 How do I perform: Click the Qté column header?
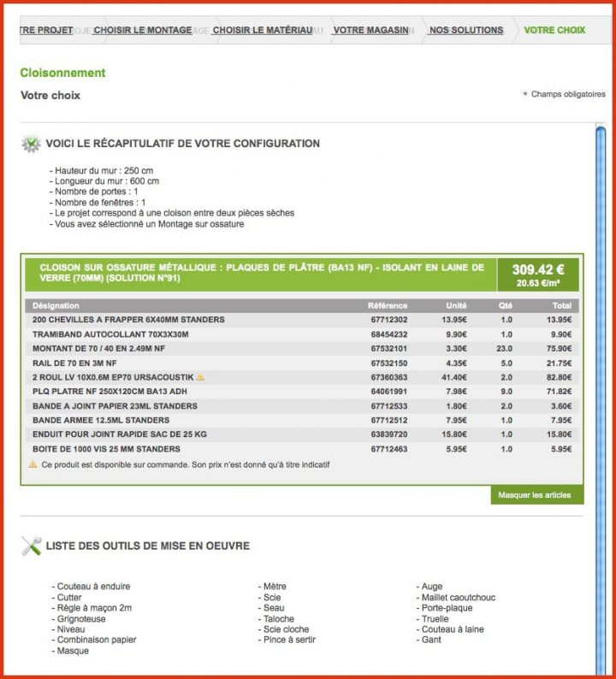coord(505,305)
